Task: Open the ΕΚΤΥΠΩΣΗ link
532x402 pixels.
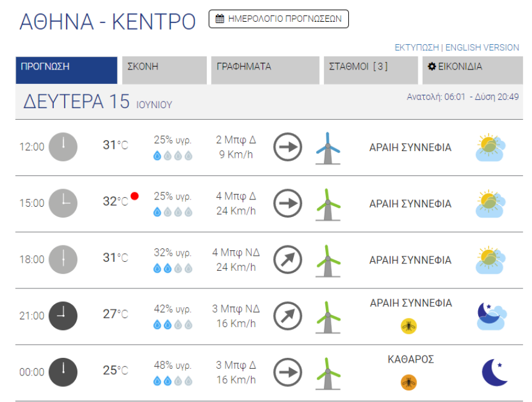Action: pyautogui.click(x=415, y=47)
